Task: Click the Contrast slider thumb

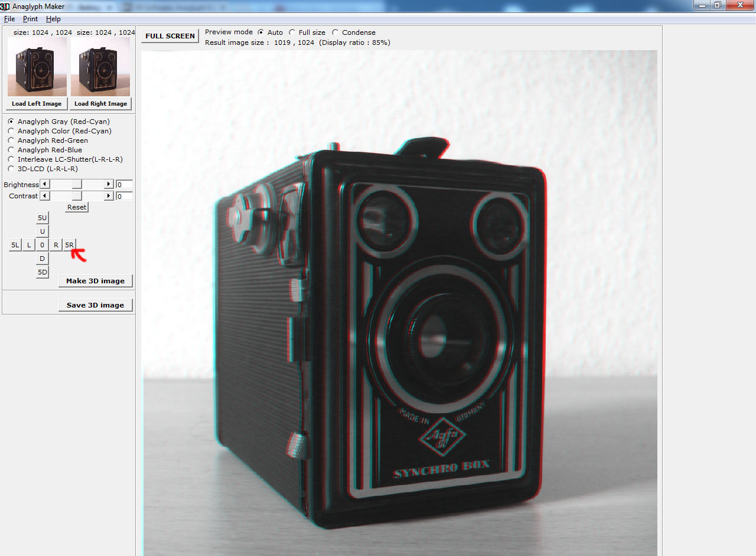Action: [77, 195]
